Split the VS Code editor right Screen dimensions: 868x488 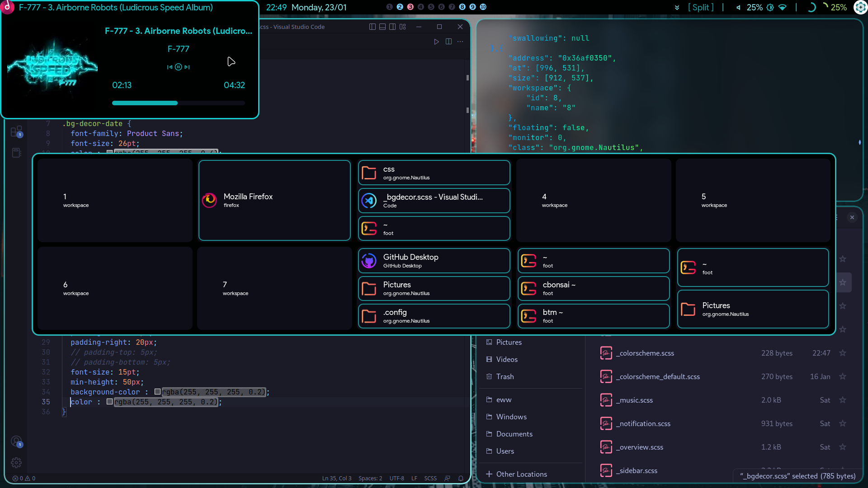point(448,42)
